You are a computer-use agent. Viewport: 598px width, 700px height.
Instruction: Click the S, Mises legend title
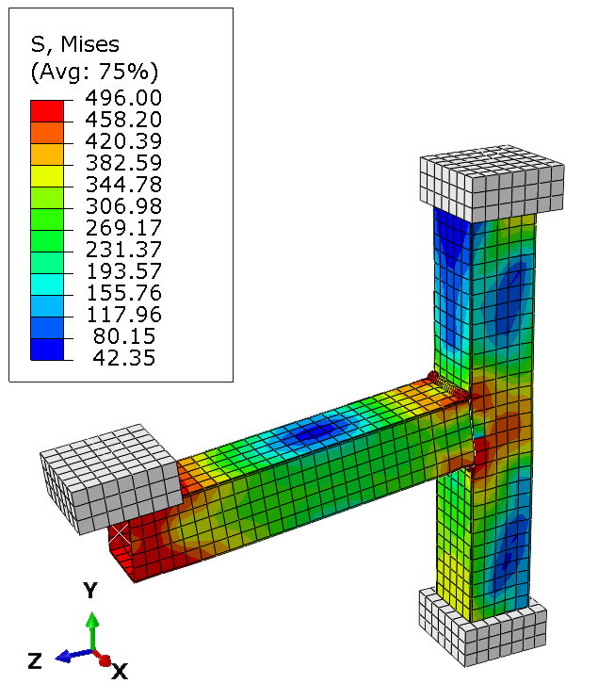coord(75,44)
